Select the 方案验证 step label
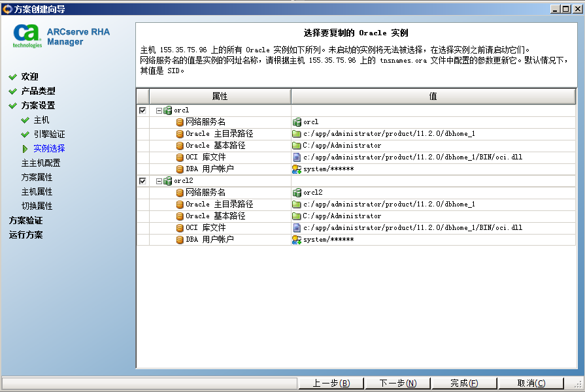Image resolution: width=585 pixels, height=392 pixels. pos(25,220)
